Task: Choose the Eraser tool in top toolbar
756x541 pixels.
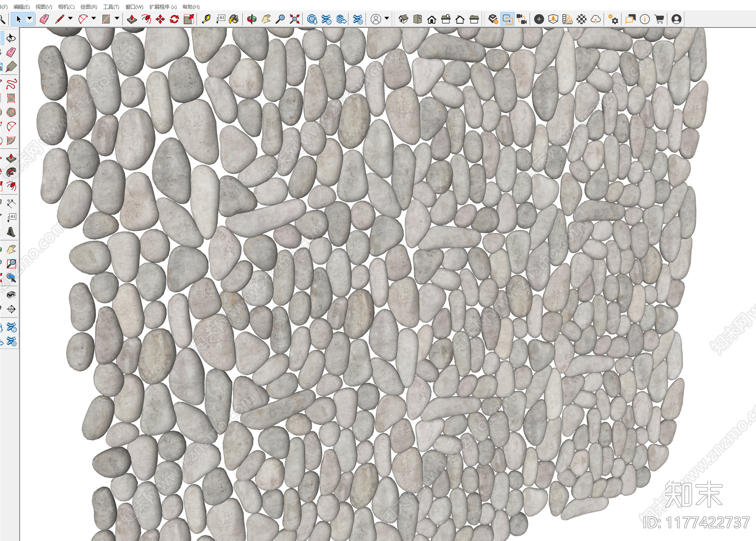Action: [44, 19]
